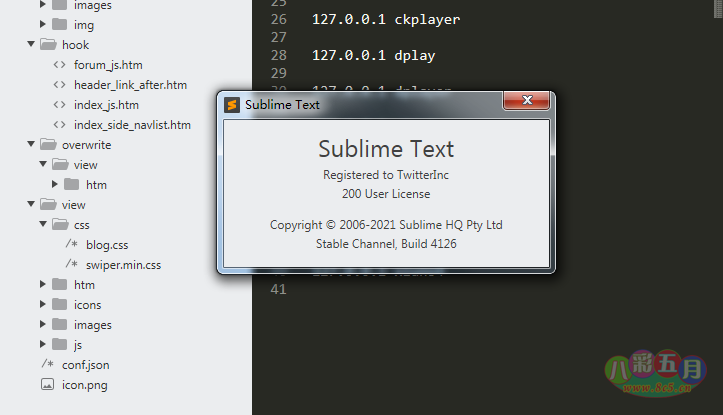This screenshot has width=723, height=415.
Task: Collapse the overwrite folder arrow
Action: 31,144
